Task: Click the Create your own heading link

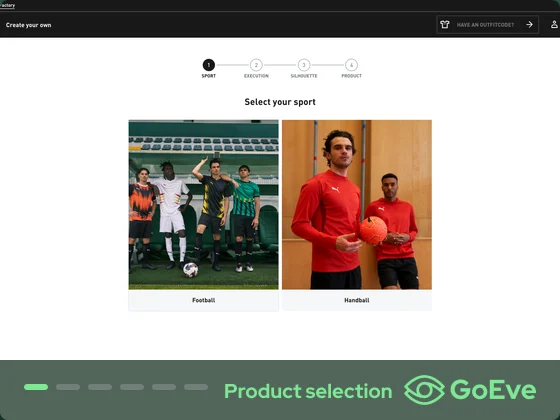Action: (x=29, y=25)
